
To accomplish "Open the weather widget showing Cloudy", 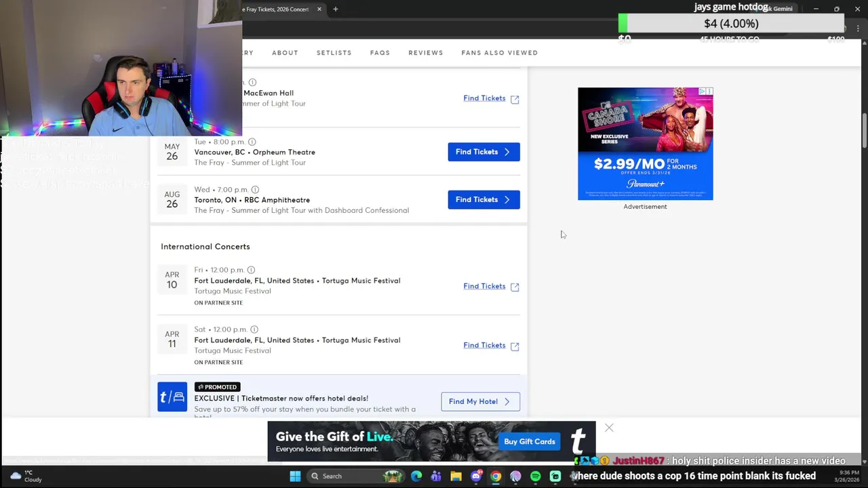I will point(26,476).
